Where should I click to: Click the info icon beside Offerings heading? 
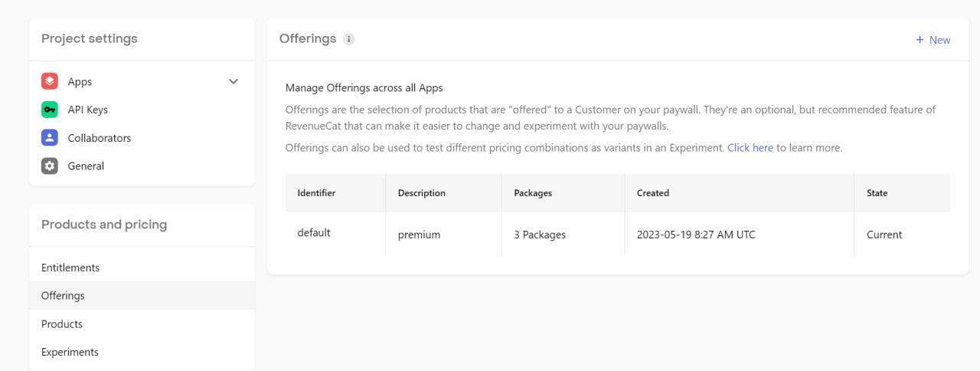click(x=348, y=39)
